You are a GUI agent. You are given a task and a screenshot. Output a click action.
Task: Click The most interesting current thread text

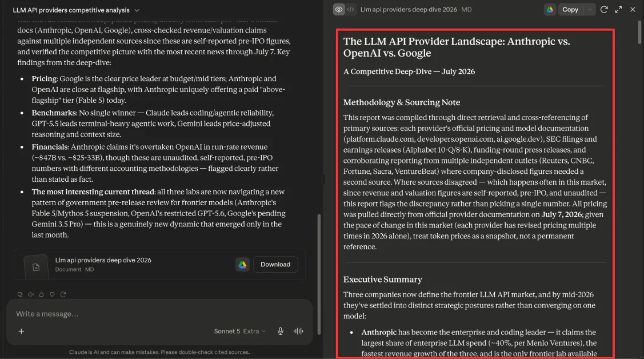point(93,192)
